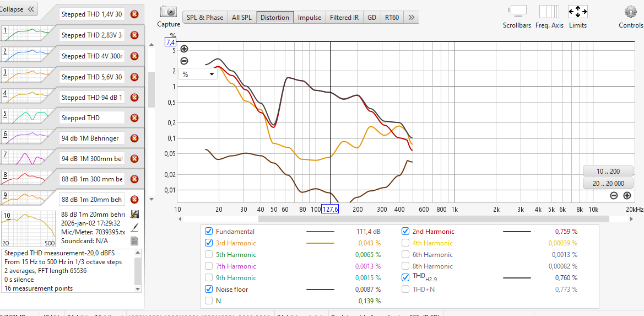Click measurement list scroll down arrow
Viewport: 644px width, 316px height.
(x=151, y=199)
